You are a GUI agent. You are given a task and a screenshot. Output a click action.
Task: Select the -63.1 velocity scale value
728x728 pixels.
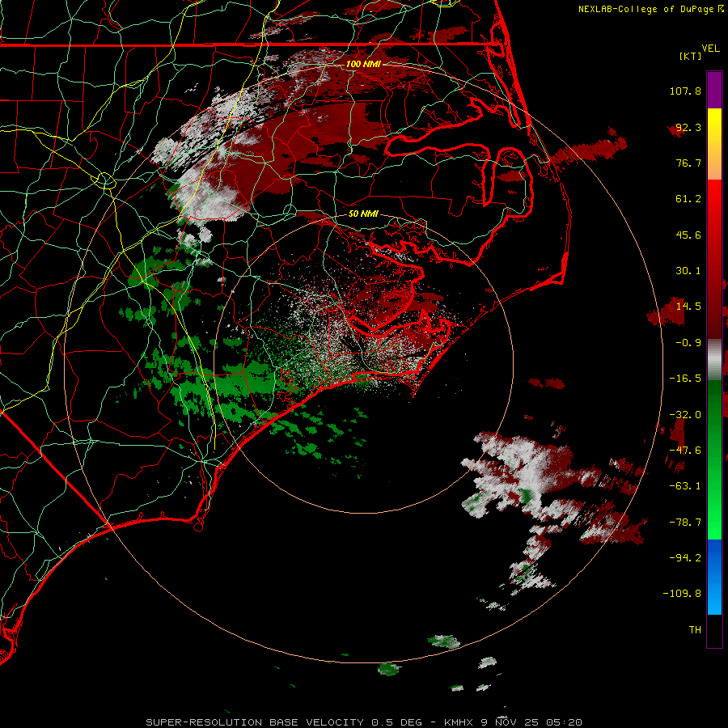(685, 486)
